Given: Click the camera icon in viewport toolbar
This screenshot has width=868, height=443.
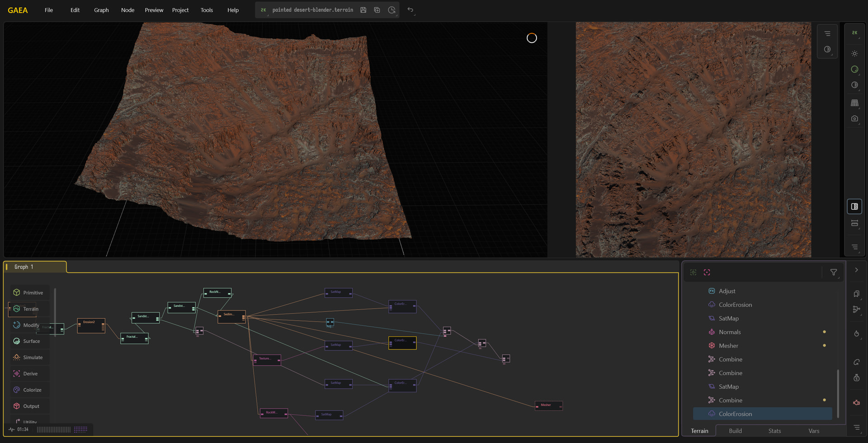Looking at the screenshot, I should 854,118.
